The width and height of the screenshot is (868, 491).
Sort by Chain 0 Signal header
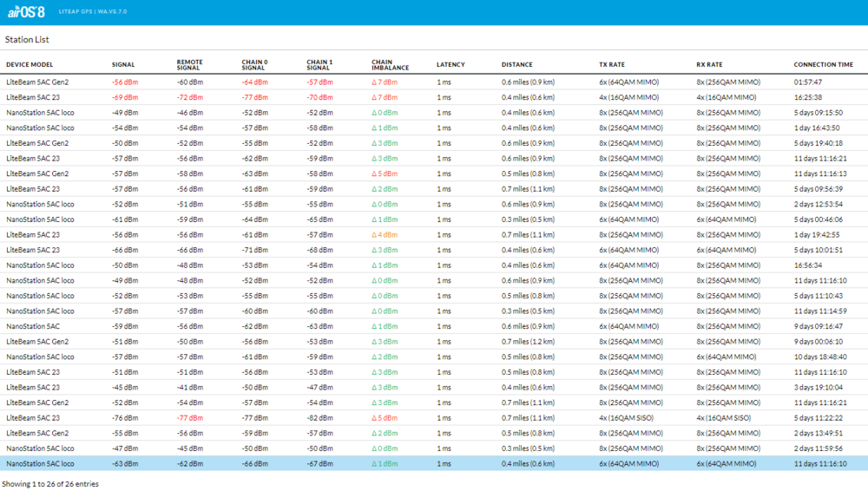point(254,65)
